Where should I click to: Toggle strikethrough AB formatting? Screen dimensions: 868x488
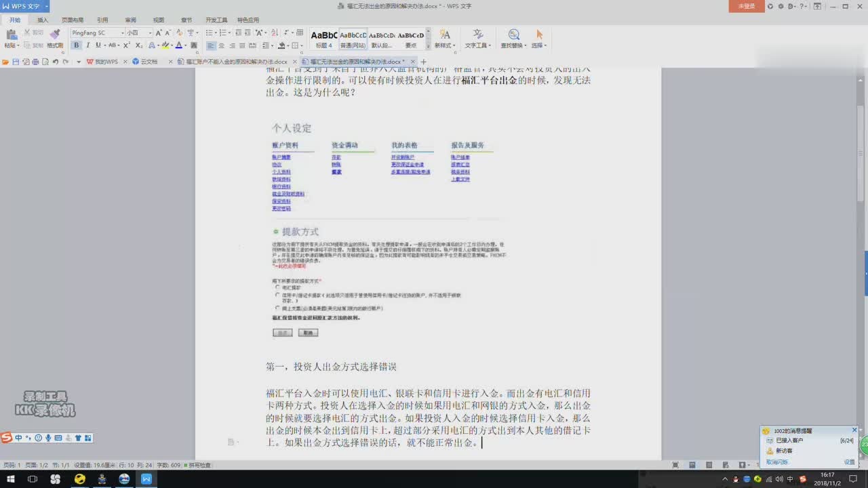click(113, 45)
